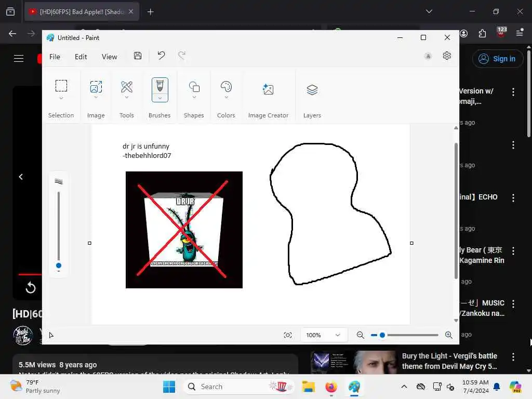The image size is (532, 399).
Task: Click the Paint icon in the taskbar
Action: pyautogui.click(x=354, y=387)
